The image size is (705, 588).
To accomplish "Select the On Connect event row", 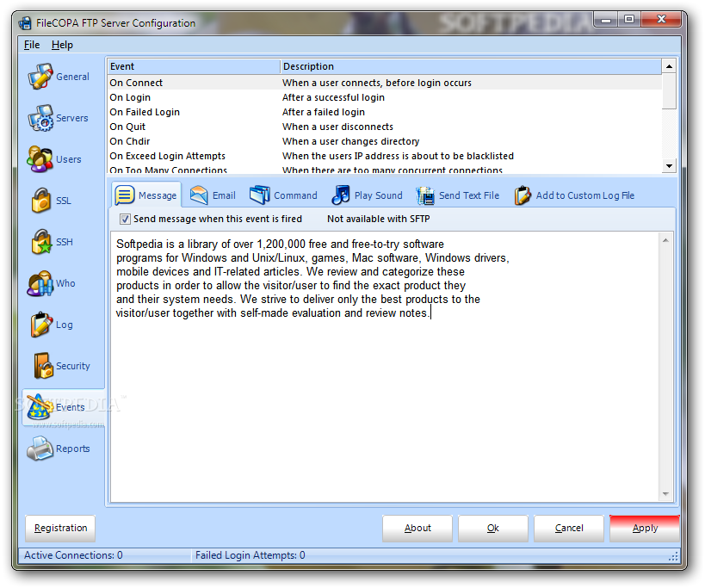I will pyautogui.click(x=385, y=83).
